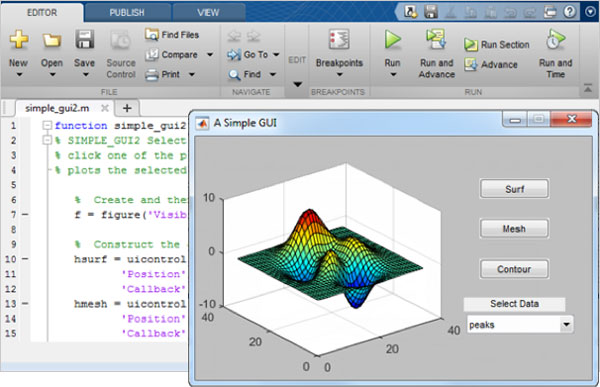Click the Run and Advance icon
The image size is (600, 387).
point(436,39)
